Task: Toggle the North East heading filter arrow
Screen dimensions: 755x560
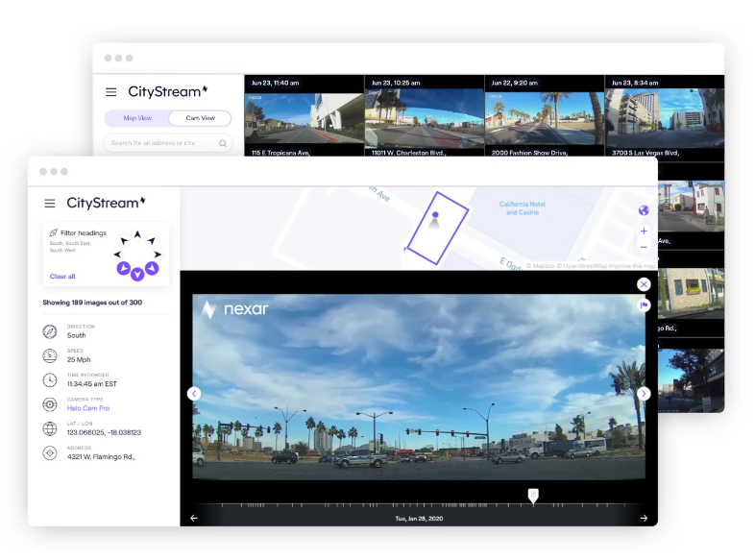Action: coord(152,241)
